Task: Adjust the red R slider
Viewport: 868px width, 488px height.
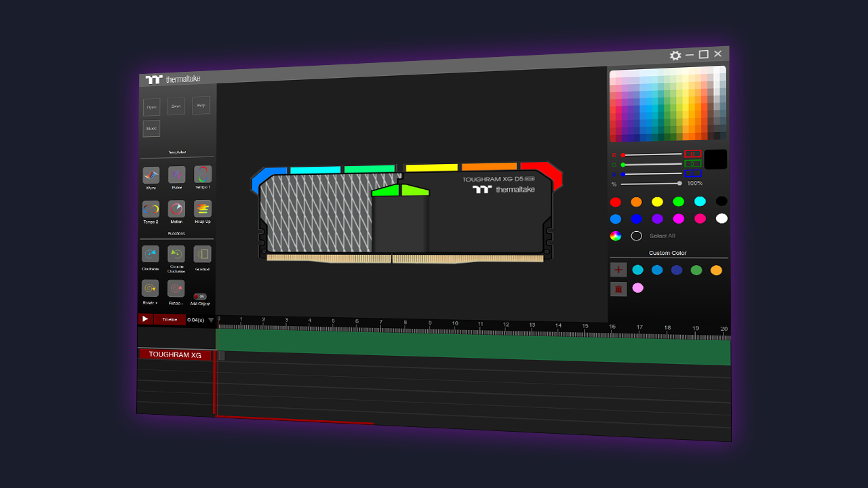Action: click(x=652, y=155)
